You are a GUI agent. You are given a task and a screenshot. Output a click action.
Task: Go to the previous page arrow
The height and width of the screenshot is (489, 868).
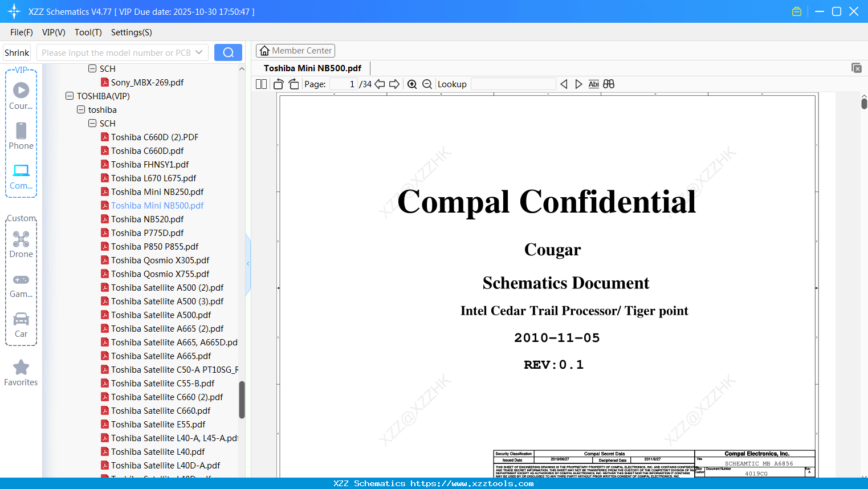point(380,84)
